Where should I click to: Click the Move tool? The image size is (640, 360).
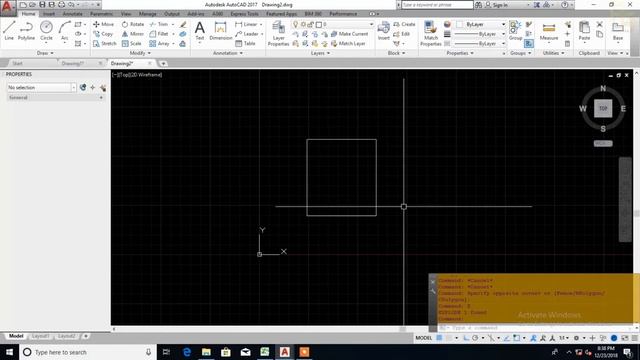click(x=103, y=24)
